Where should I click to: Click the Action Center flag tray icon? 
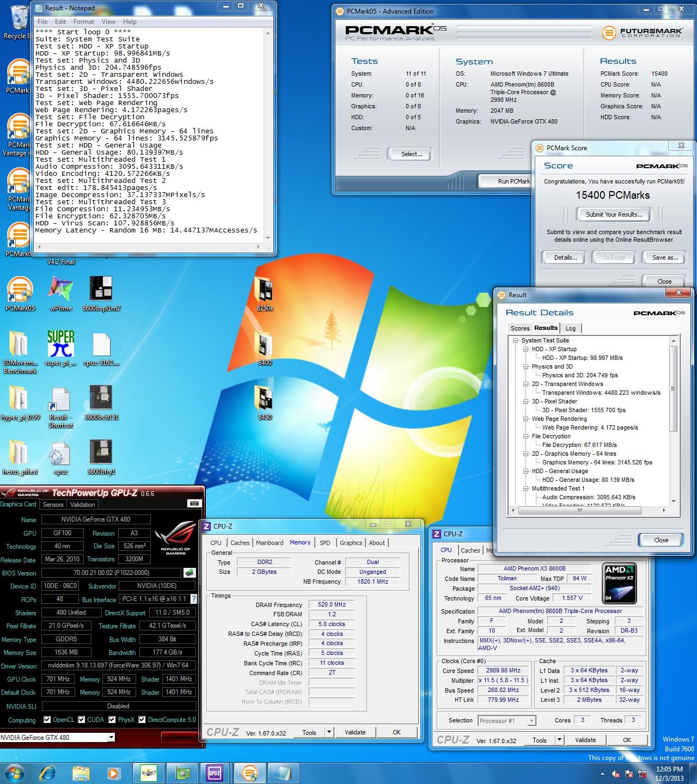(629, 774)
